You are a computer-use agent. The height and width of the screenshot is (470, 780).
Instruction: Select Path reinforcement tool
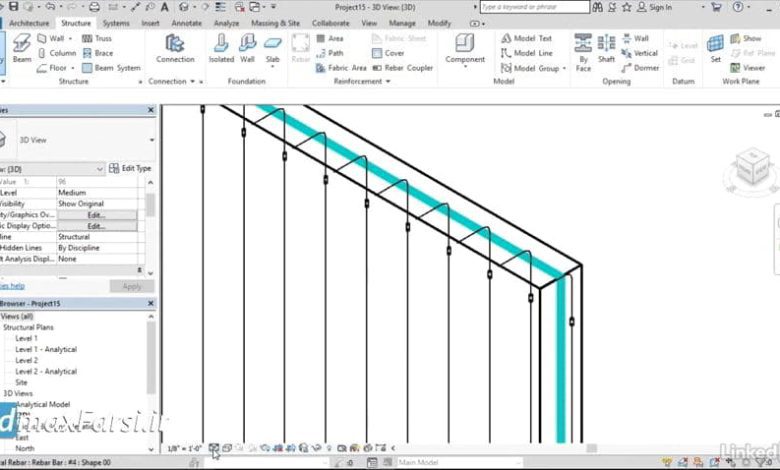click(330, 53)
